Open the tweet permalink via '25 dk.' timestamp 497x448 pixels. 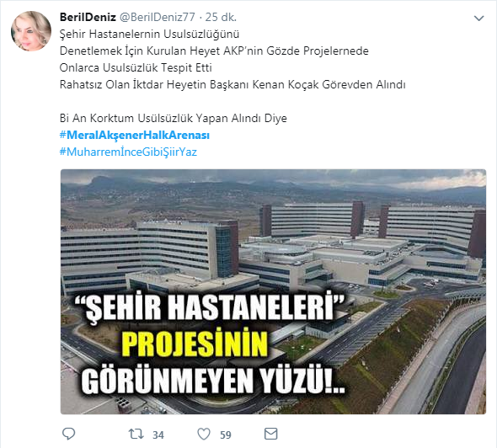tap(221, 17)
